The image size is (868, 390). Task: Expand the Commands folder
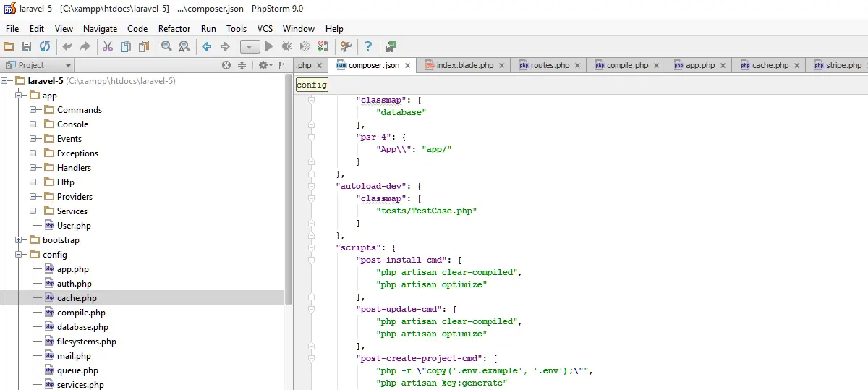(x=33, y=110)
